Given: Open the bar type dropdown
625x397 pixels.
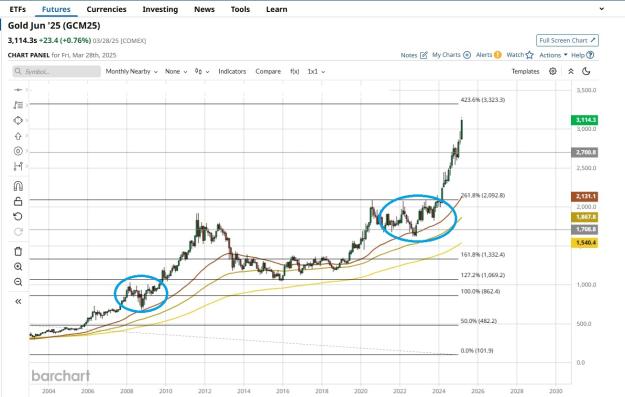Looking at the screenshot, I should [x=202, y=71].
